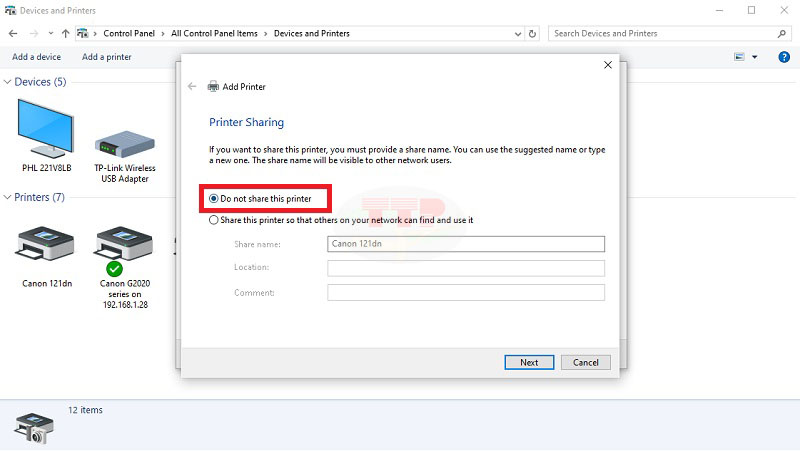Click the Help question mark icon

click(x=784, y=57)
